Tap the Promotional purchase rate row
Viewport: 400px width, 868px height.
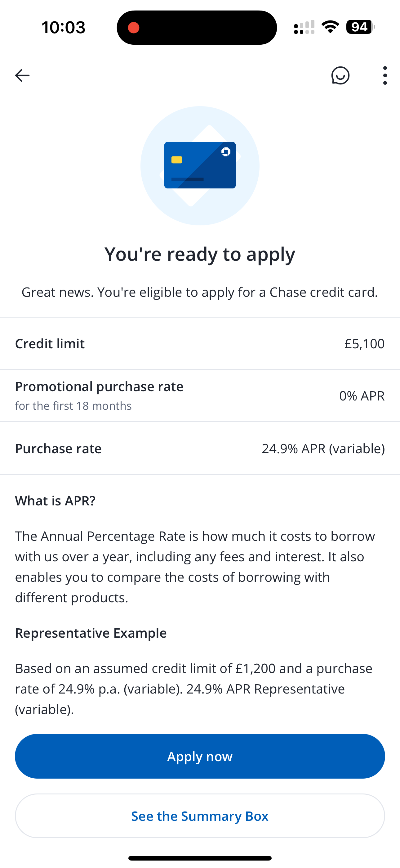tap(200, 395)
